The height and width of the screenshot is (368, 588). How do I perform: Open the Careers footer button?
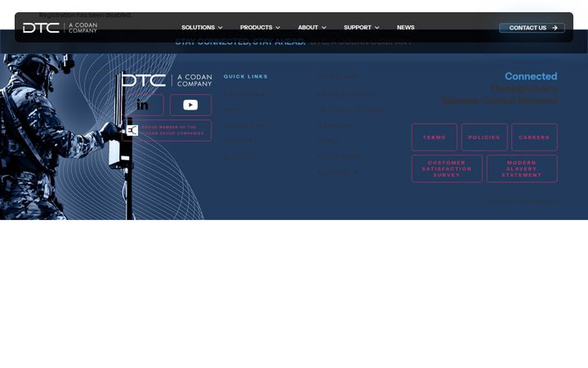tap(534, 137)
